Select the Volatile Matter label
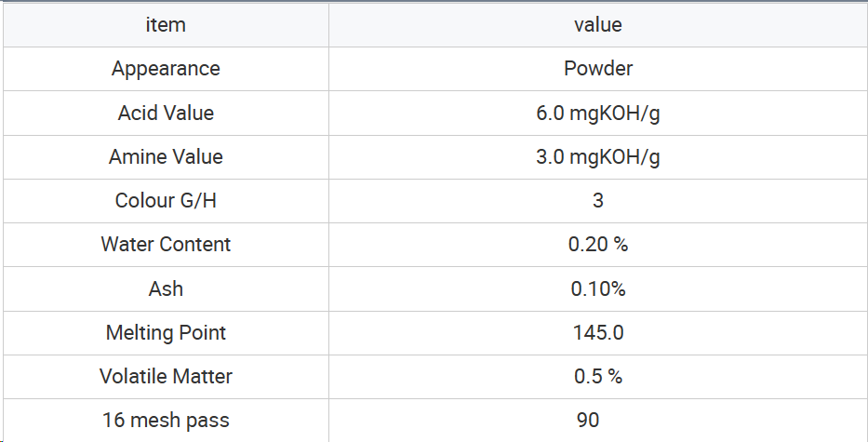The height and width of the screenshot is (442, 868). click(166, 377)
